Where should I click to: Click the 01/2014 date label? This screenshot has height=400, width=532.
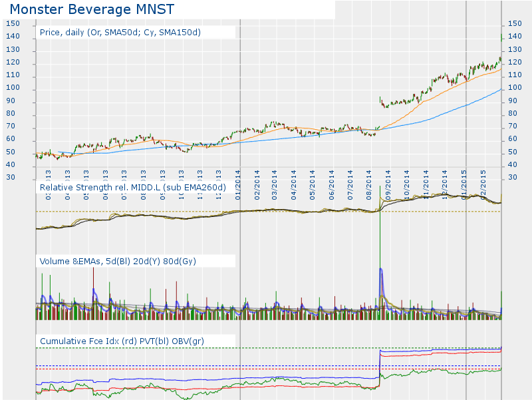pyautogui.click(x=238, y=185)
